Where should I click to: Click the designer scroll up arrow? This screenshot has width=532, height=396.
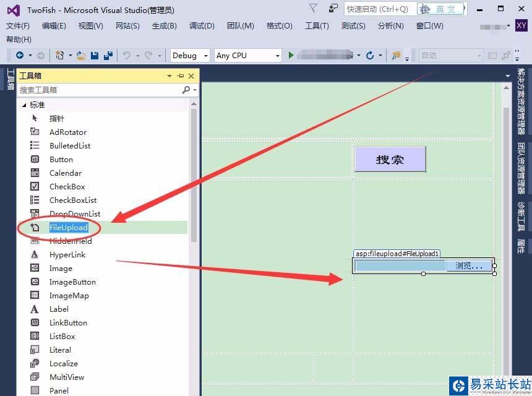point(506,87)
